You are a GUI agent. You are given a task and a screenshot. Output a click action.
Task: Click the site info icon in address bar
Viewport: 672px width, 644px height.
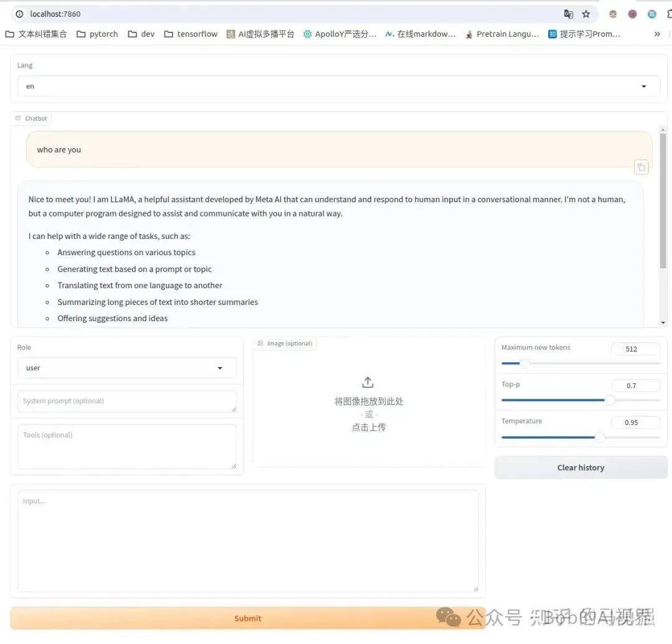19,14
